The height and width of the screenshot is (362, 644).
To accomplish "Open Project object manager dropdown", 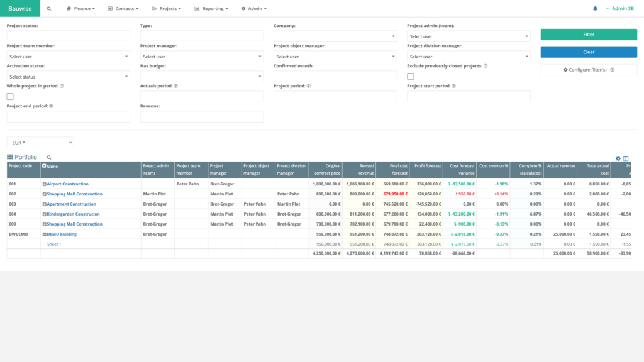I will [335, 57].
